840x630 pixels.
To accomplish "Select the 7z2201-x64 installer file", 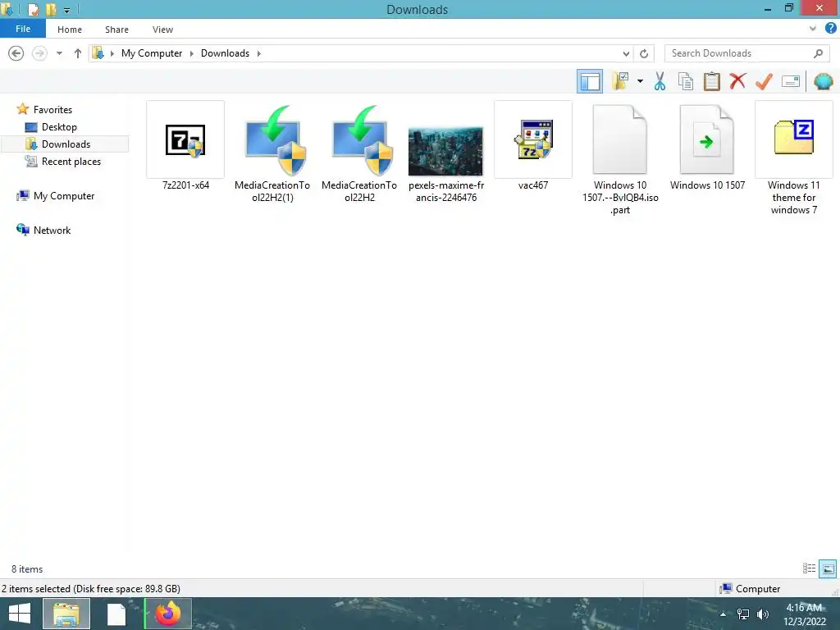I will tap(185, 146).
